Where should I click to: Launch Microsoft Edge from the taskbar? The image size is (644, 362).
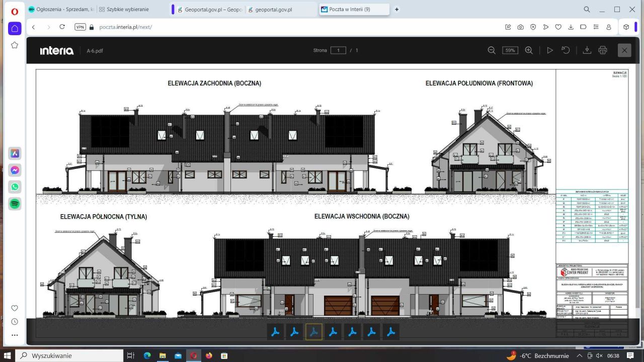(147, 355)
